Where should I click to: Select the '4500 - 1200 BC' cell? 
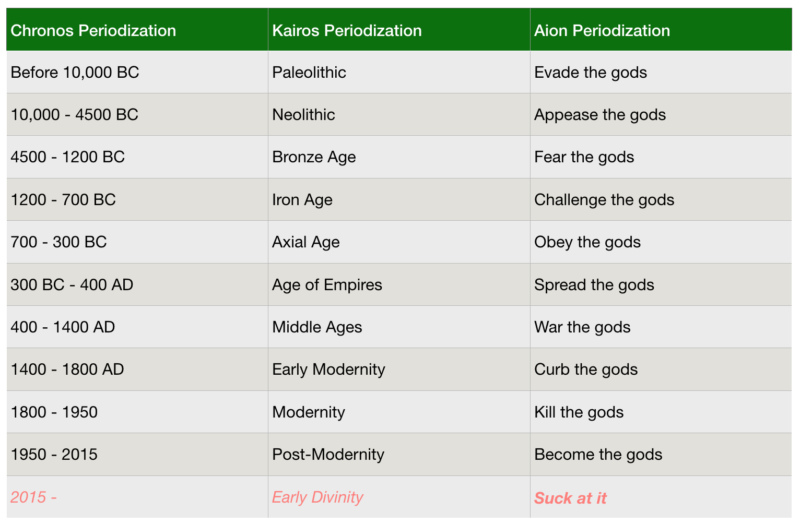pyautogui.click(x=68, y=158)
